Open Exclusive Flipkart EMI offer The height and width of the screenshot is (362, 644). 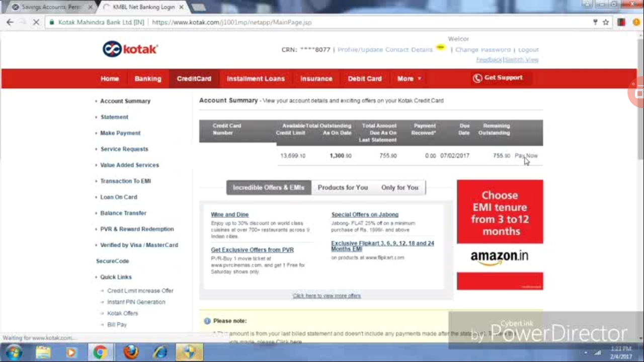click(x=382, y=246)
